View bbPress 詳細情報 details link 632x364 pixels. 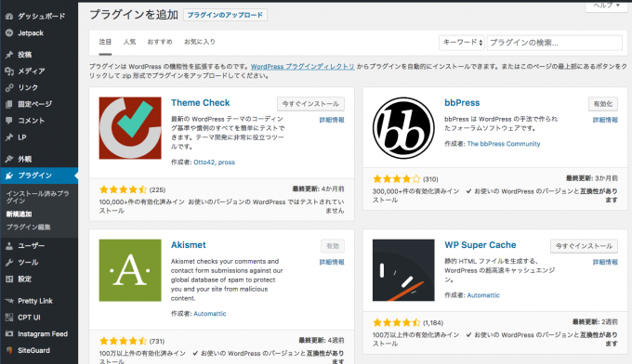(x=605, y=120)
